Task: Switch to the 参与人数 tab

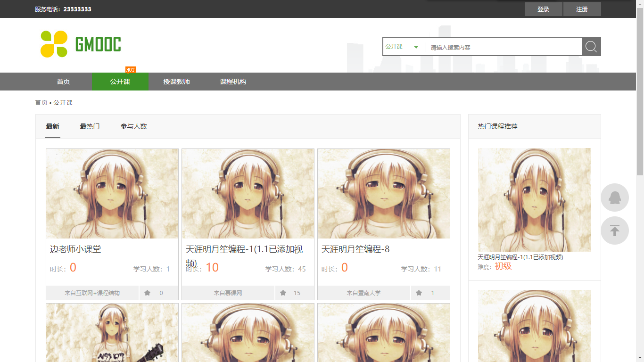Action: tap(134, 126)
